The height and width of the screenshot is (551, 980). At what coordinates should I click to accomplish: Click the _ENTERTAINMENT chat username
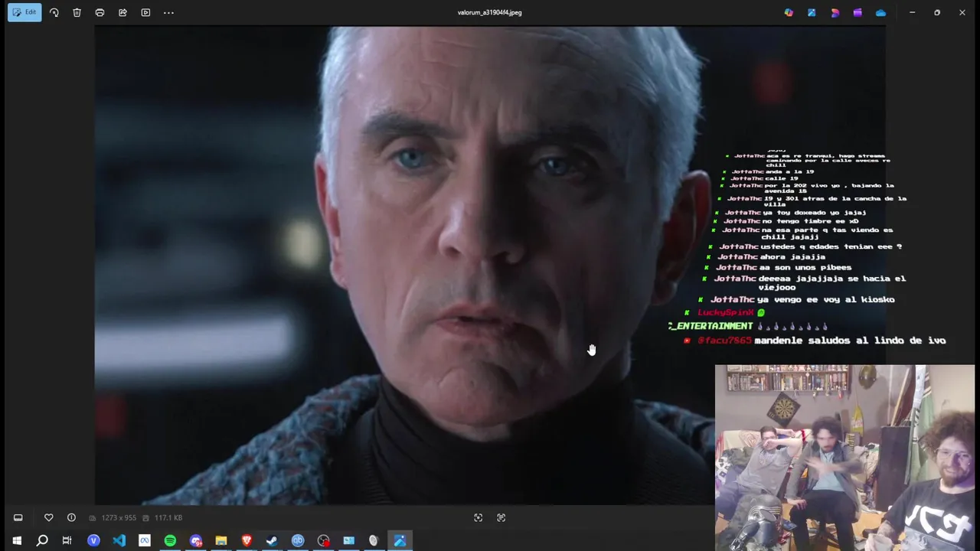[710, 326]
